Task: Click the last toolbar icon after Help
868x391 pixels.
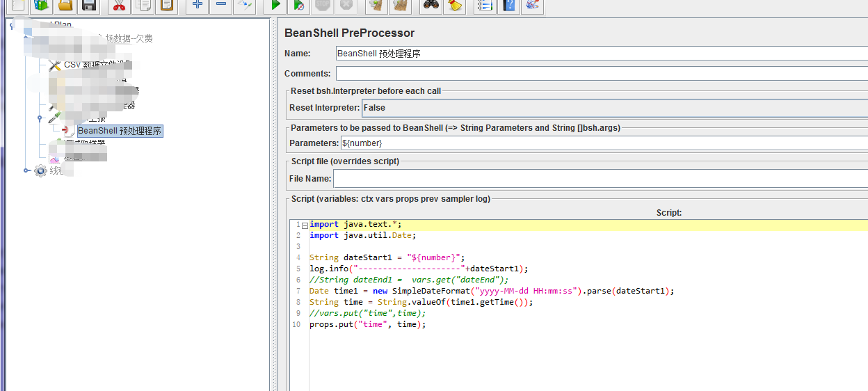Action: pyautogui.click(x=532, y=6)
